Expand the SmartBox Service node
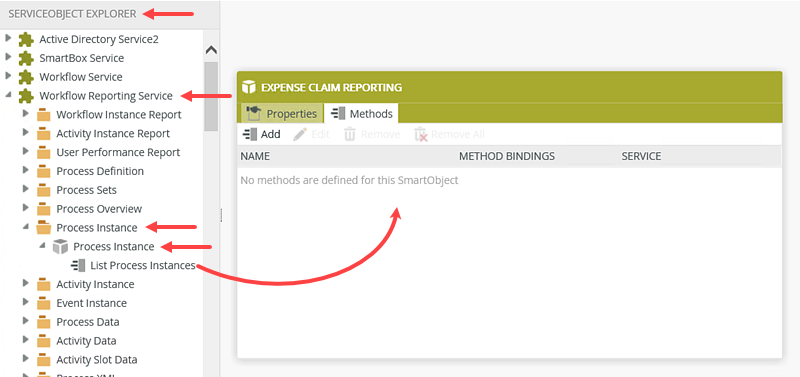 [x=8, y=57]
